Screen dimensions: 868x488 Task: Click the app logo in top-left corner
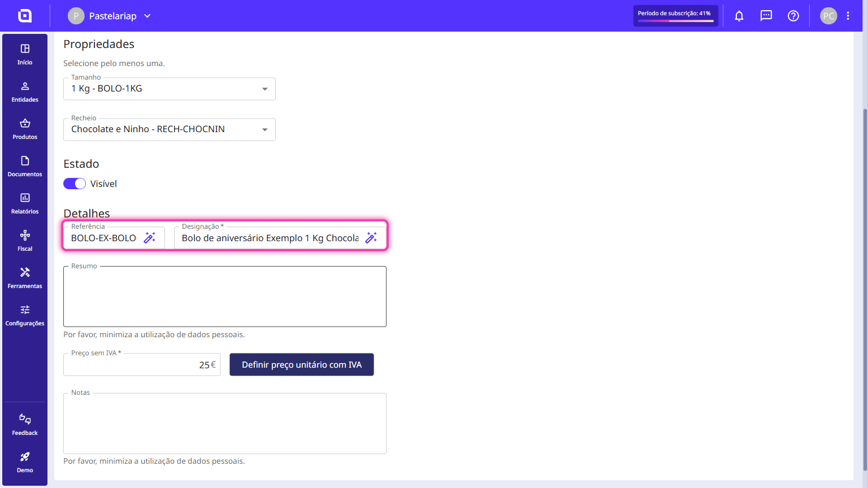click(x=25, y=16)
